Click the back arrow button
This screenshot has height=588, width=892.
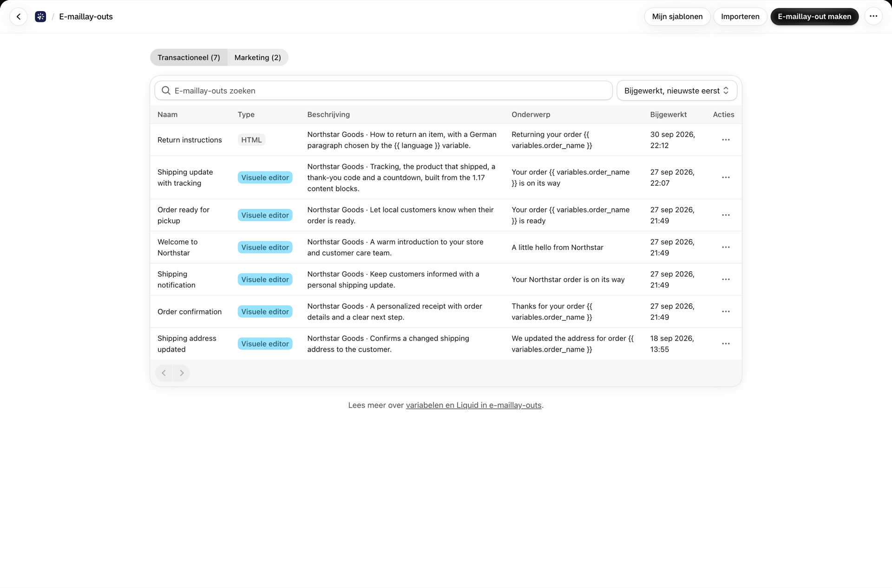[19, 17]
